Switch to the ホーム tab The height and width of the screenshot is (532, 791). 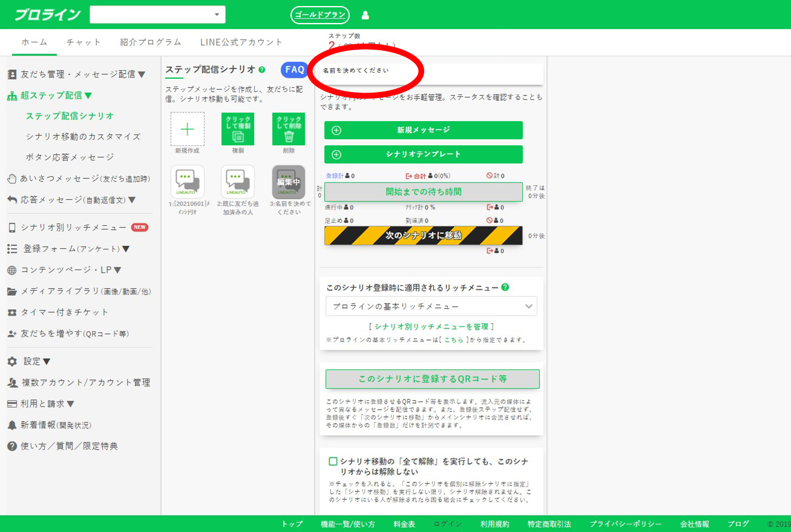[34, 42]
